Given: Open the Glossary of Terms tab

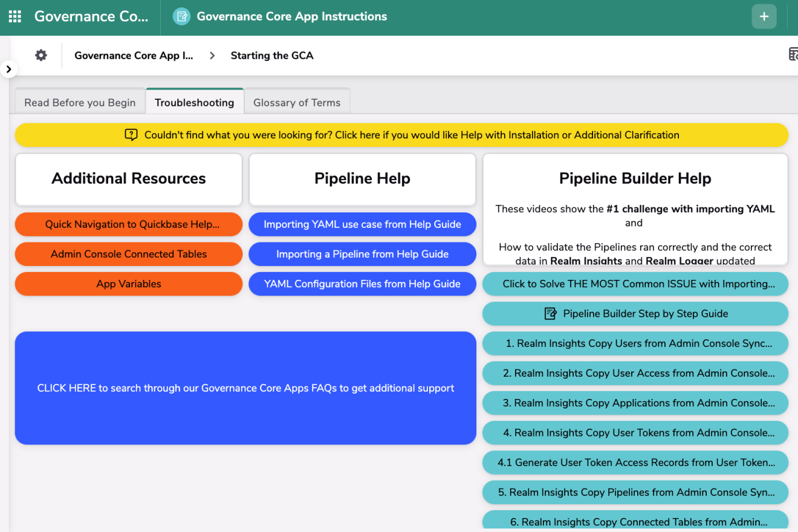Looking at the screenshot, I should pyautogui.click(x=297, y=102).
